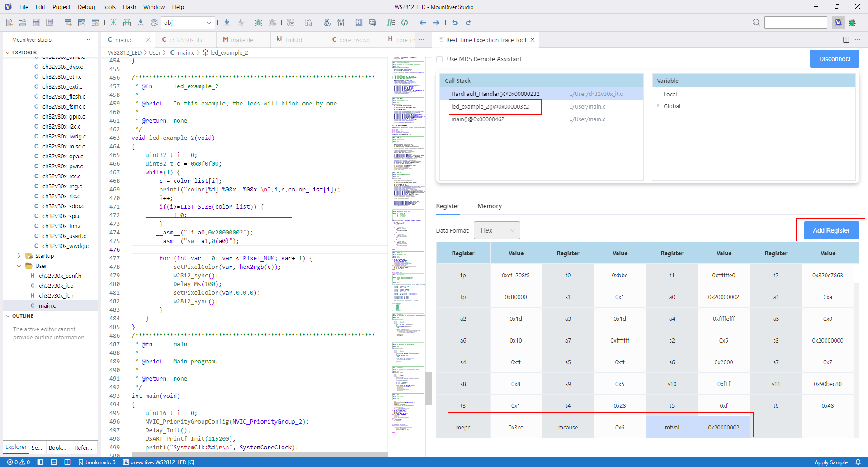Toggle primary sidebar layout icon in status bar
The image size is (868, 467).
40,462
